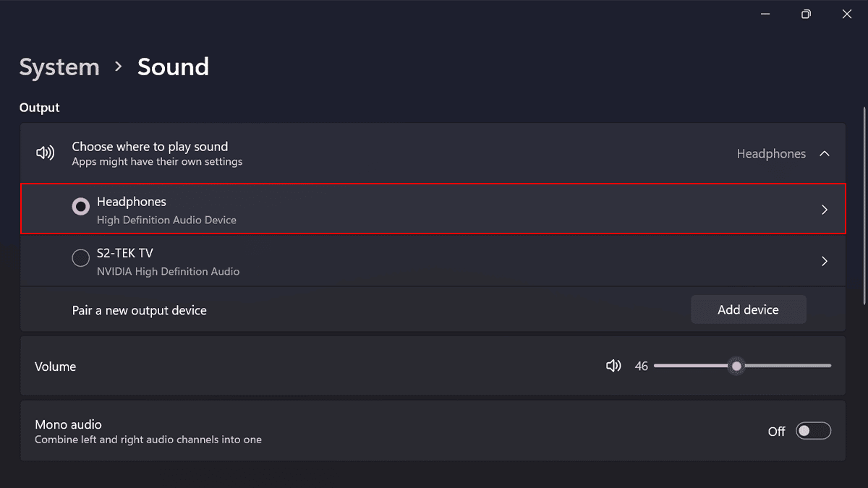Restore down the Settings window

click(x=806, y=14)
